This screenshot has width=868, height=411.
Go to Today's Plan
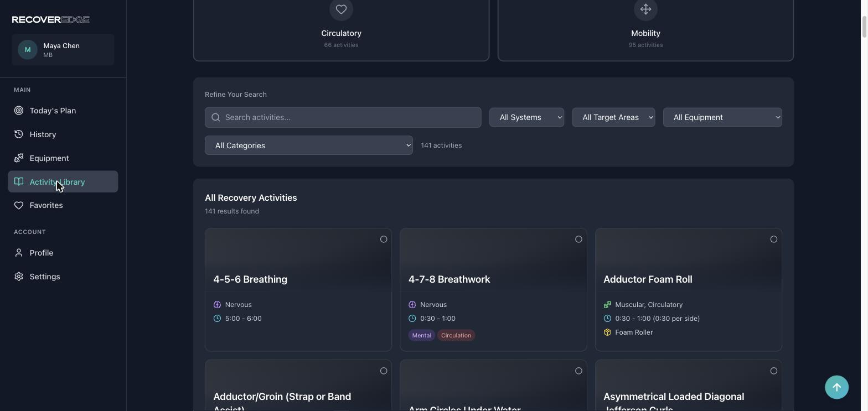pos(63,111)
